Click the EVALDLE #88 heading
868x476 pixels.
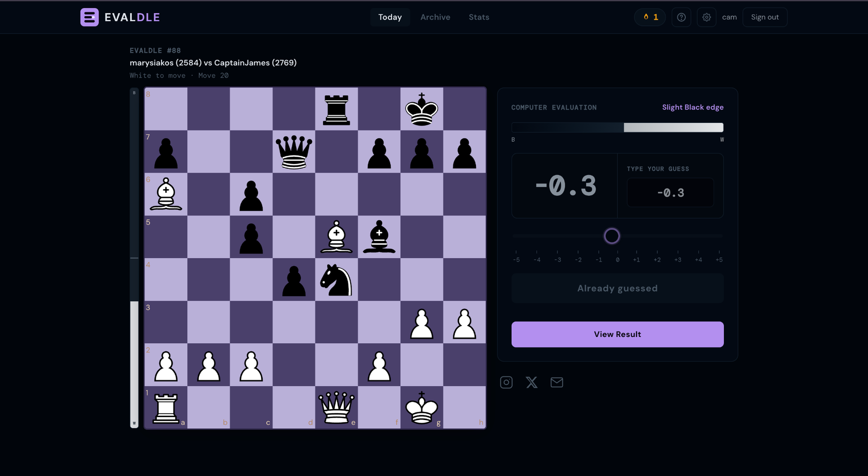click(x=155, y=51)
